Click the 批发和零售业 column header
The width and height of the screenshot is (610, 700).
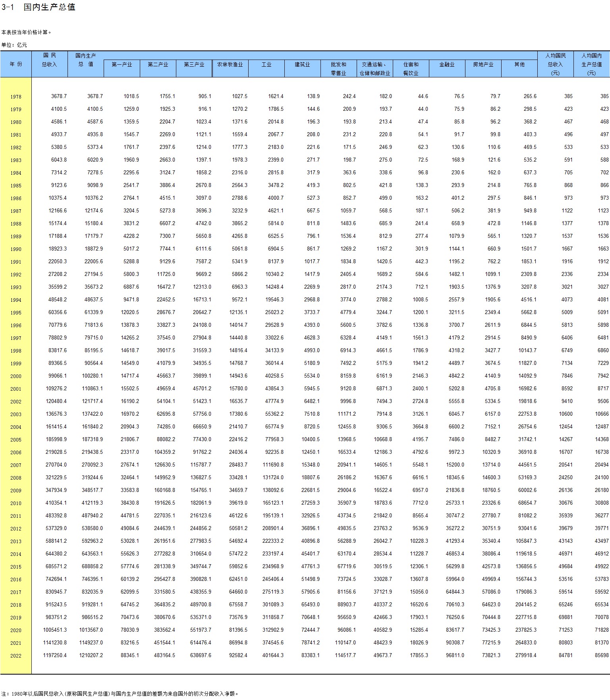pos(338,68)
